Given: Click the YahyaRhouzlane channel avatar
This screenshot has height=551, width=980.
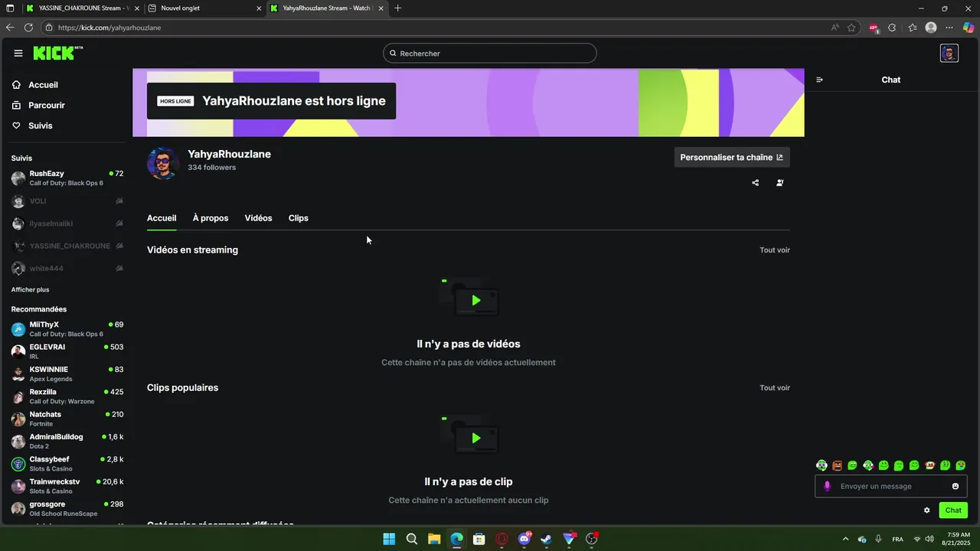Looking at the screenshot, I should click(163, 163).
